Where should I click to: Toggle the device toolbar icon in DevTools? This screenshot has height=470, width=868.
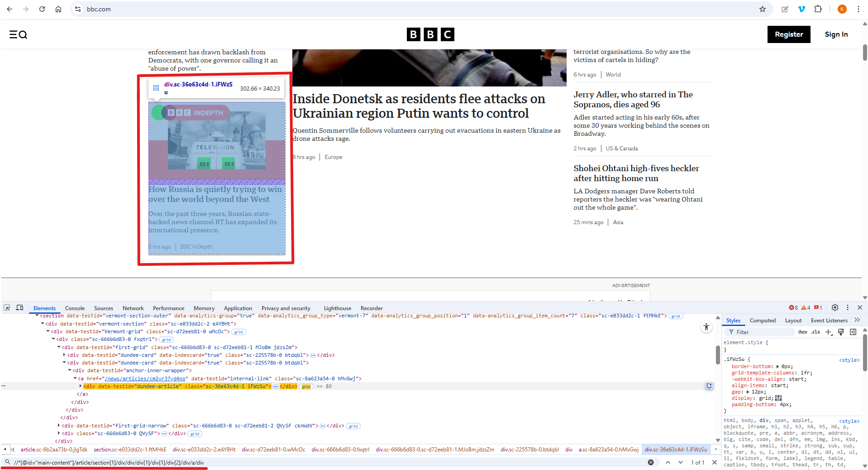20,307
